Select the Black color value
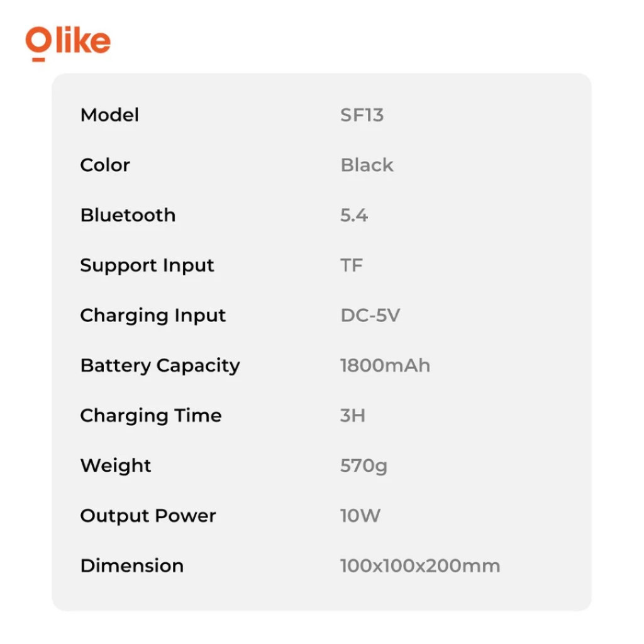 tap(367, 165)
